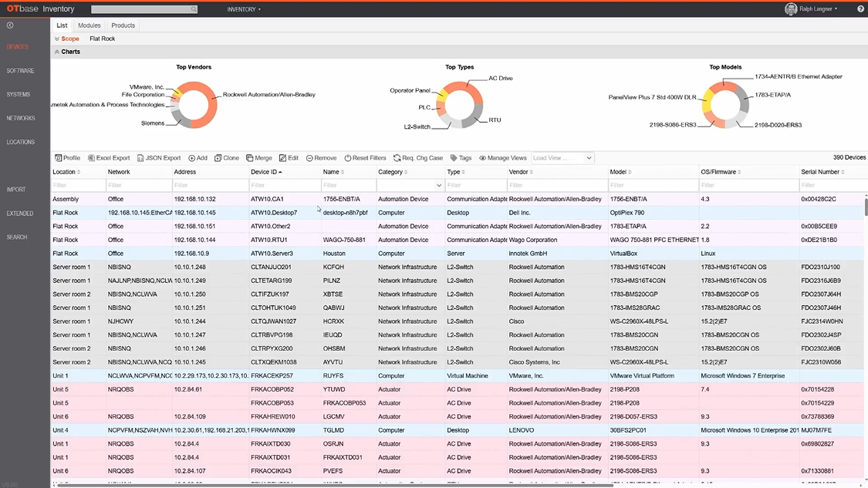The image size is (868, 488).
Task: Click the OTbase Inventory logo
Action: (40, 8)
